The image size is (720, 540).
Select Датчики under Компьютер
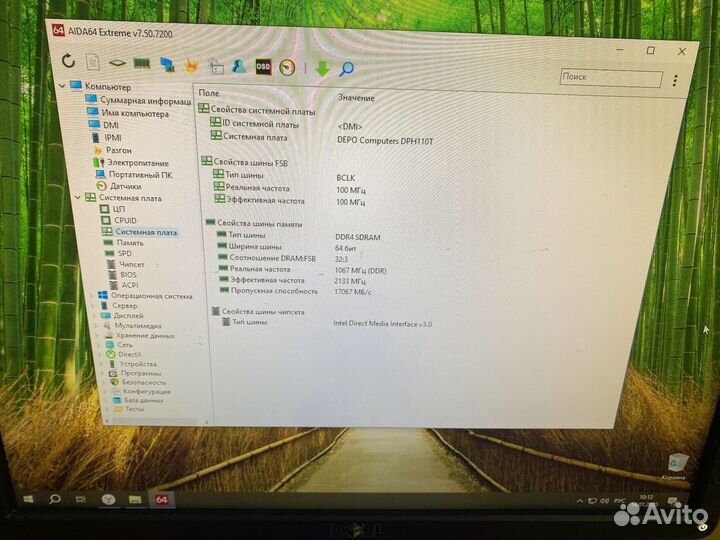(x=125, y=186)
